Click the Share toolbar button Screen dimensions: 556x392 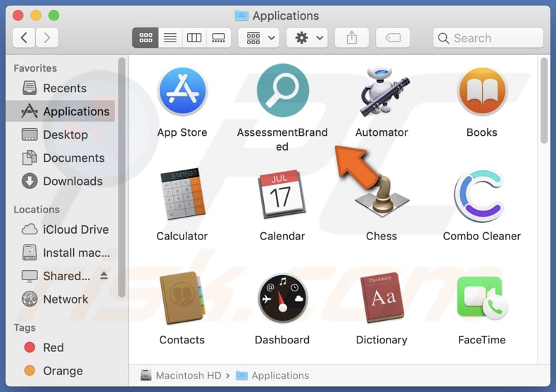coord(352,37)
